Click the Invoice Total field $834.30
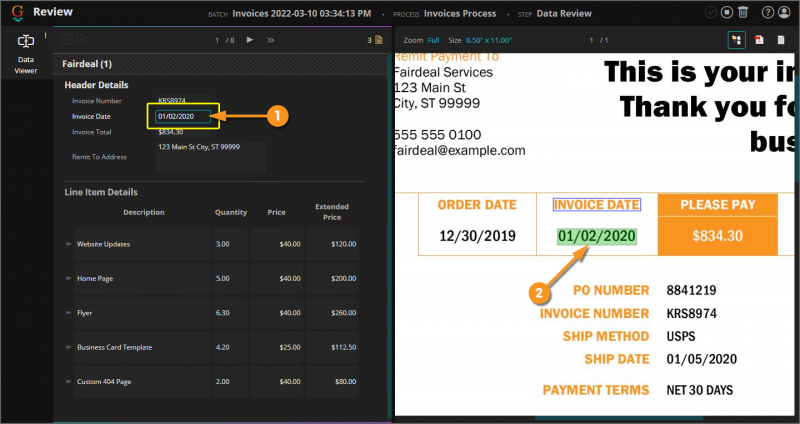The height and width of the screenshot is (424, 800). 183,132
